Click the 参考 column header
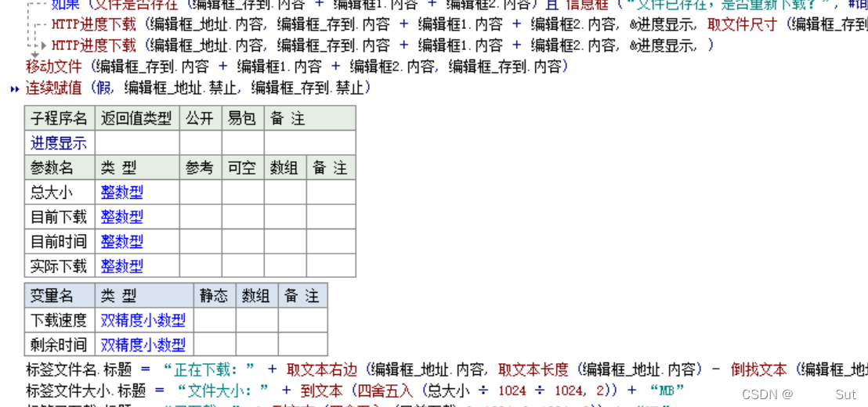 click(201, 167)
